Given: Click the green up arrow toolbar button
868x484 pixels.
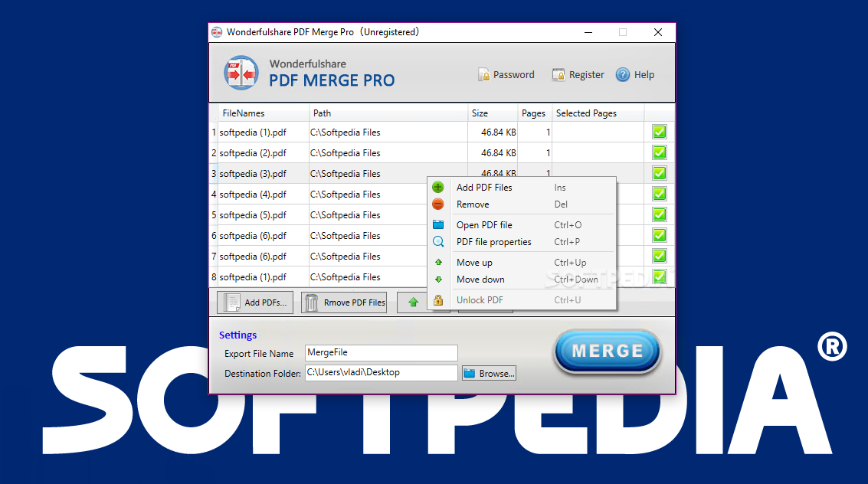Looking at the screenshot, I should (x=413, y=302).
